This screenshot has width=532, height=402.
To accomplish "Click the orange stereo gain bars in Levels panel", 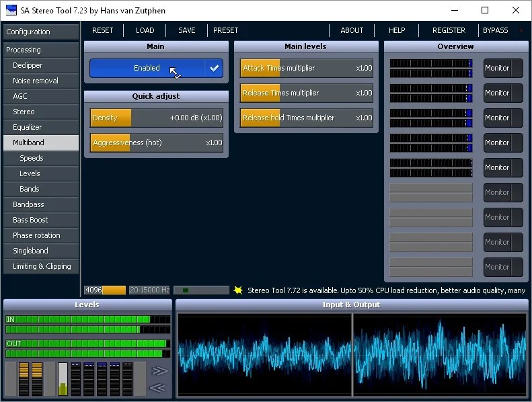I will [30, 379].
